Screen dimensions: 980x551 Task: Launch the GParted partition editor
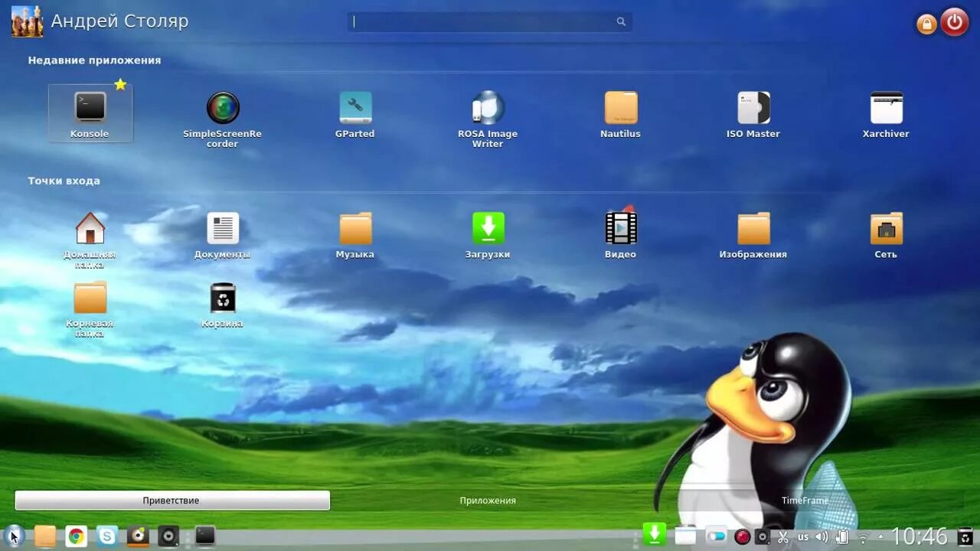click(x=355, y=108)
